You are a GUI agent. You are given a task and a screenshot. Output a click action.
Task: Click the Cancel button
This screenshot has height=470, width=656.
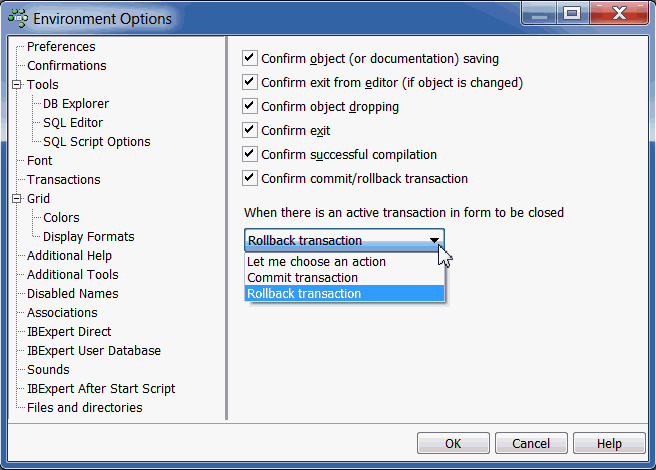tap(531, 443)
